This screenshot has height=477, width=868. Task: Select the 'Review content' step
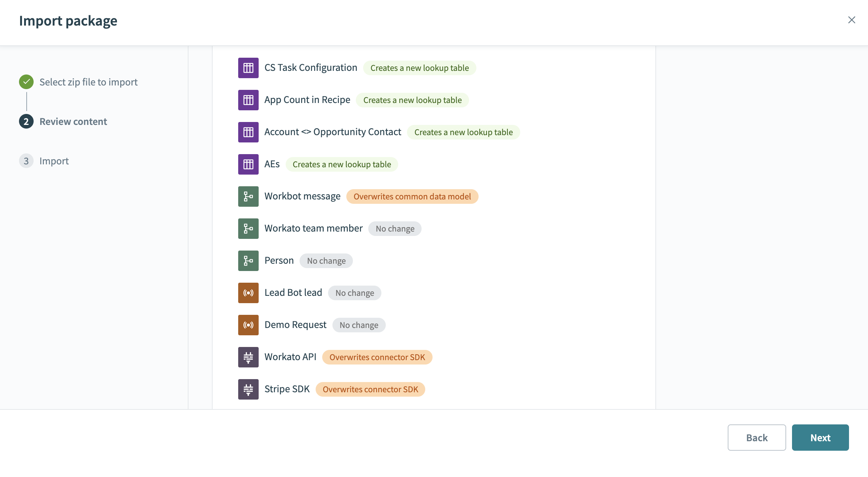[73, 122]
